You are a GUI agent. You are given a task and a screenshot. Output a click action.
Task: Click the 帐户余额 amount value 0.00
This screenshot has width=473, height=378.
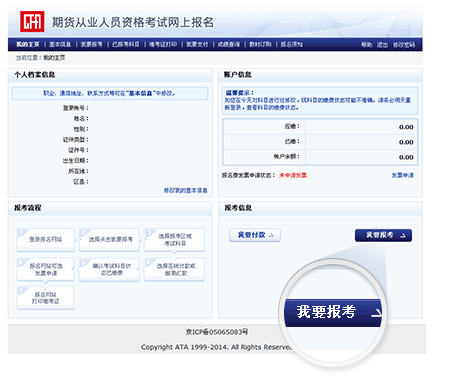(x=406, y=157)
